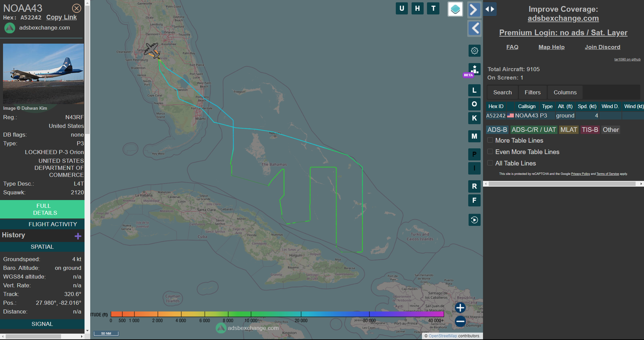Toggle the I map button
Image resolution: width=644 pixels, height=340 pixels.
point(474,168)
